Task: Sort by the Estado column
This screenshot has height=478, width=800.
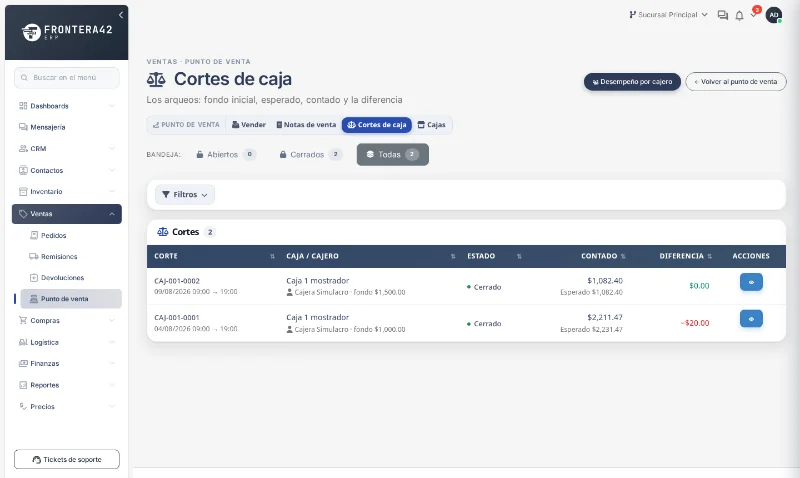Action: tap(519, 256)
